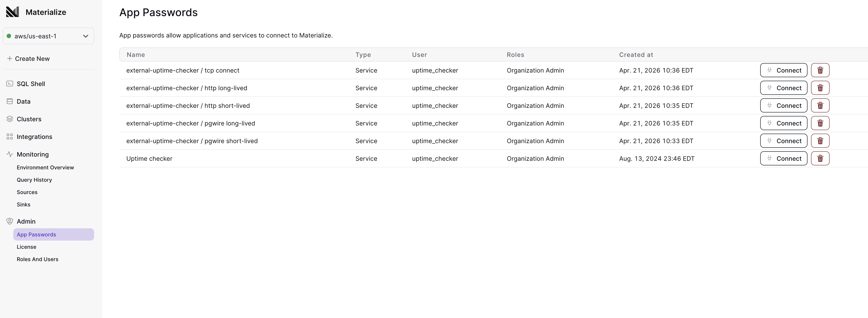Open Roles And Users page
The height and width of the screenshot is (318, 868).
tap(37, 259)
